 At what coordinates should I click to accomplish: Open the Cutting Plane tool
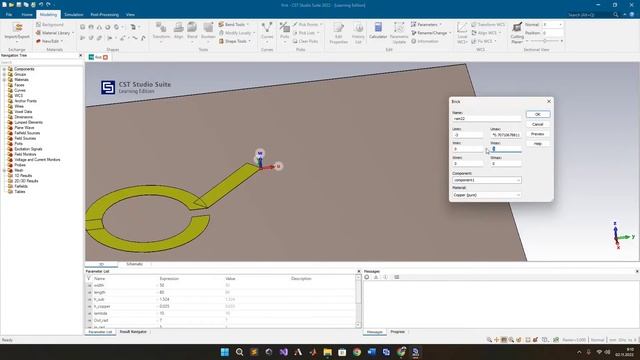point(517,33)
